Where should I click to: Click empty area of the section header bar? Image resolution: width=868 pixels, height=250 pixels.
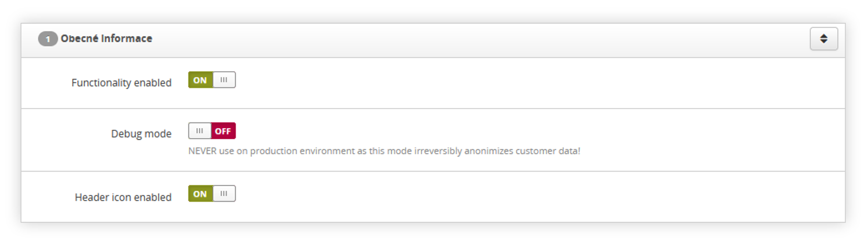pyautogui.click(x=478, y=40)
